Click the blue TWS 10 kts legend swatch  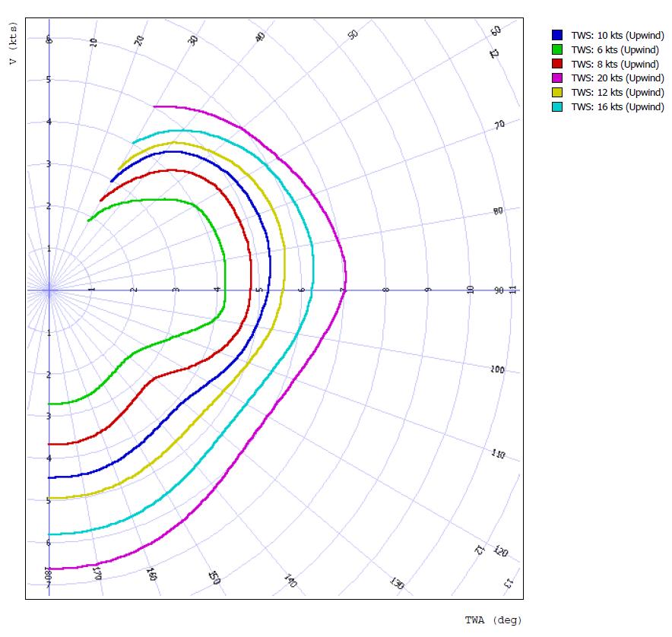557,35
